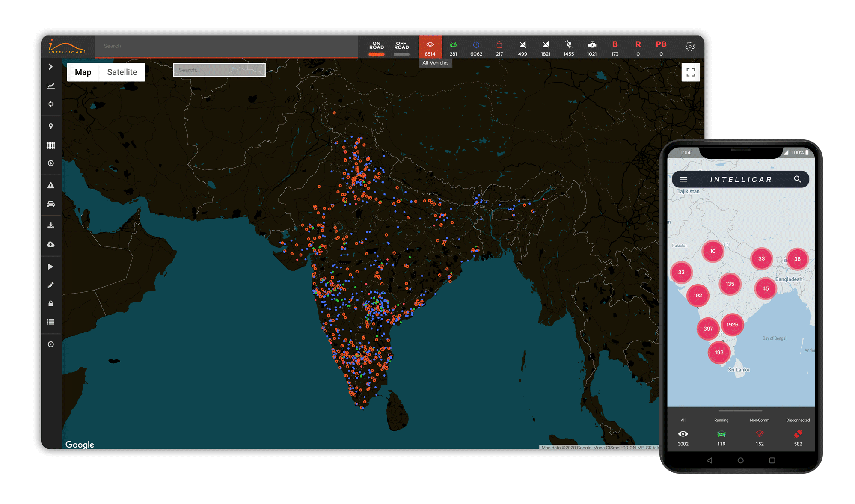Image resolution: width=855 pixels, height=504 pixels.
Task: Tap the 1926 vehicle cluster on phone map
Action: point(732,325)
